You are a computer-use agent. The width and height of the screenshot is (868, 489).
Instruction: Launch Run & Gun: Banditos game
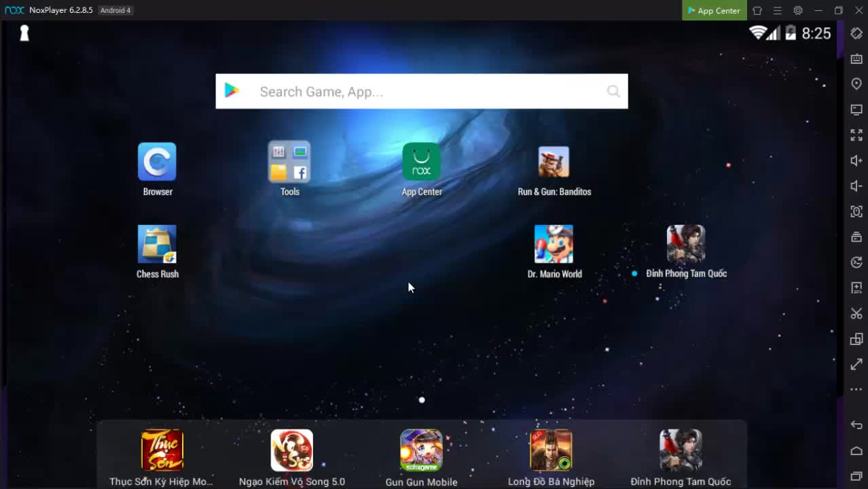554,162
